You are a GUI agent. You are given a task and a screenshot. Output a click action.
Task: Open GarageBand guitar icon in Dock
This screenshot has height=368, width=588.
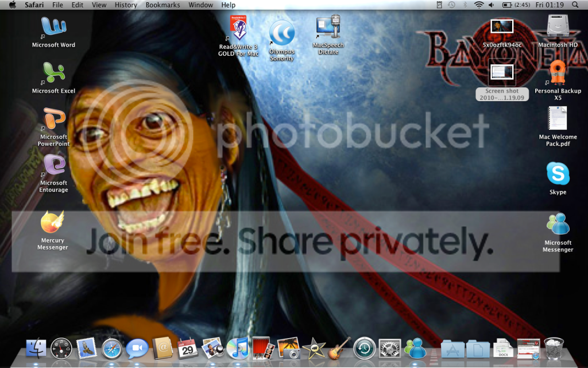(x=339, y=348)
